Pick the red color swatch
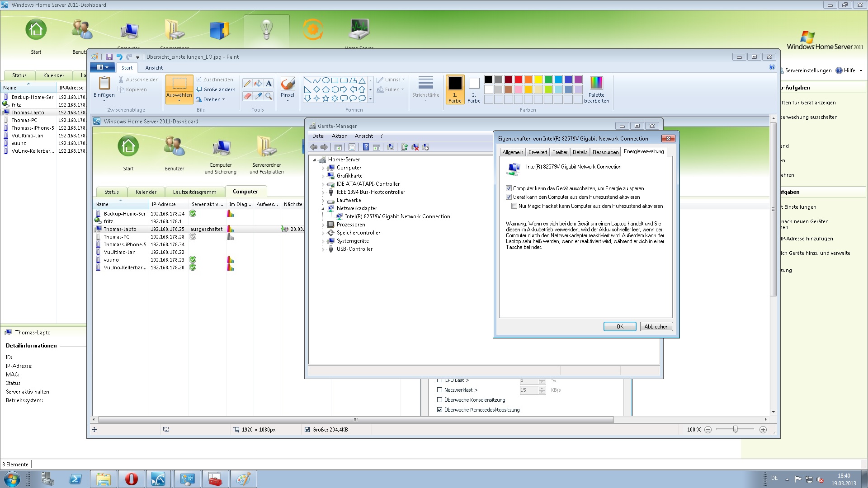 pyautogui.click(x=519, y=80)
